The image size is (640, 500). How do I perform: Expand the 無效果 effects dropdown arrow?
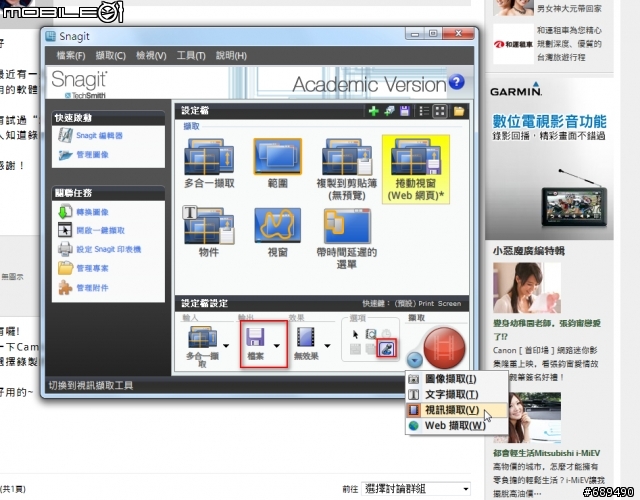(327, 346)
